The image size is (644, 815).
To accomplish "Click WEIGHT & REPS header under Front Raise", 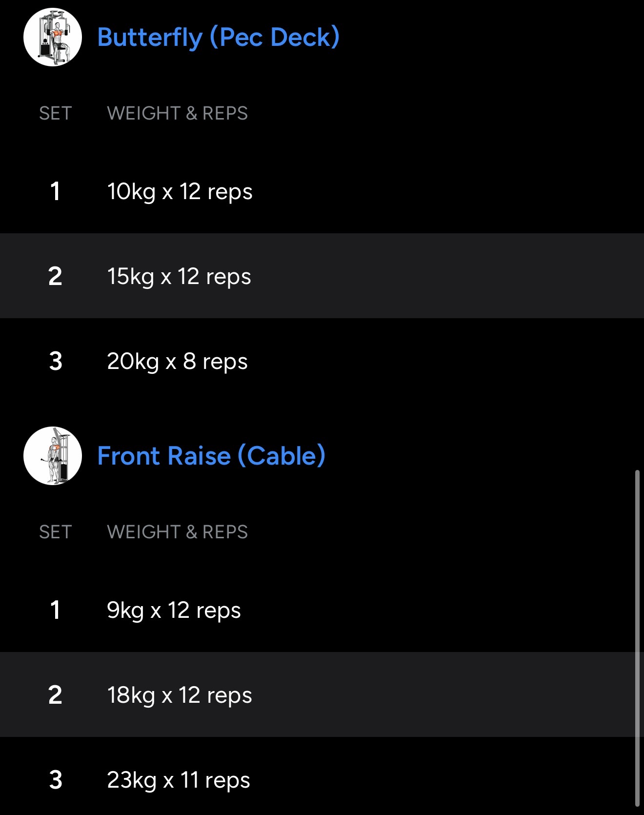I will pos(177,532).
